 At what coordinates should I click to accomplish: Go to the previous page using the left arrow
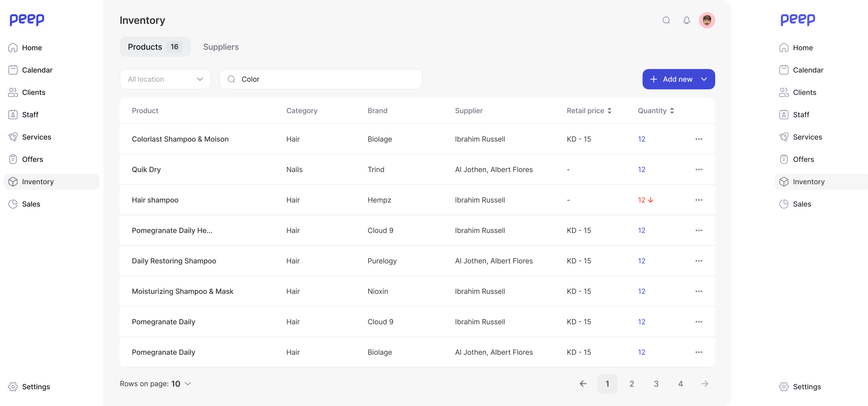583,383
